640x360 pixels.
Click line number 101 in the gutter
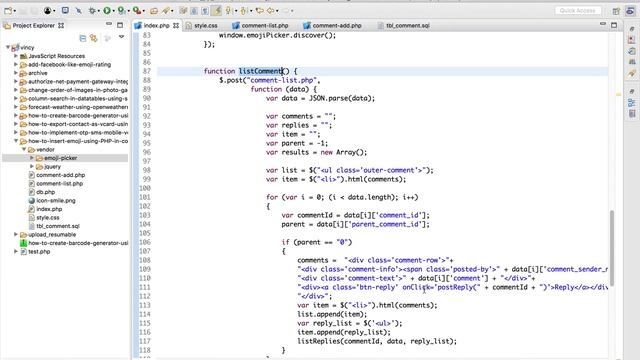click(145, 197)
